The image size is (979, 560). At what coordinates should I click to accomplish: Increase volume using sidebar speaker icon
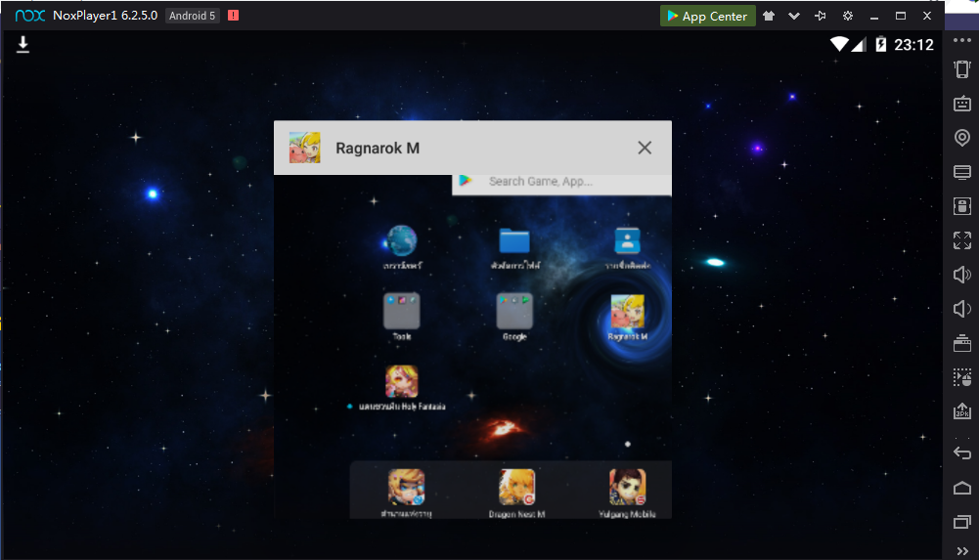coord(962,275)
